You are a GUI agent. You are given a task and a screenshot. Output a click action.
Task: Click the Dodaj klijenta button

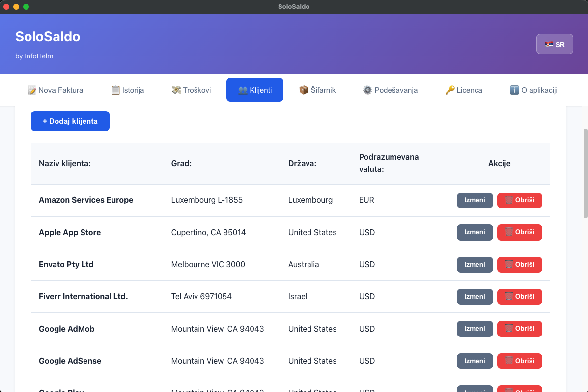[x=70, y=121]
